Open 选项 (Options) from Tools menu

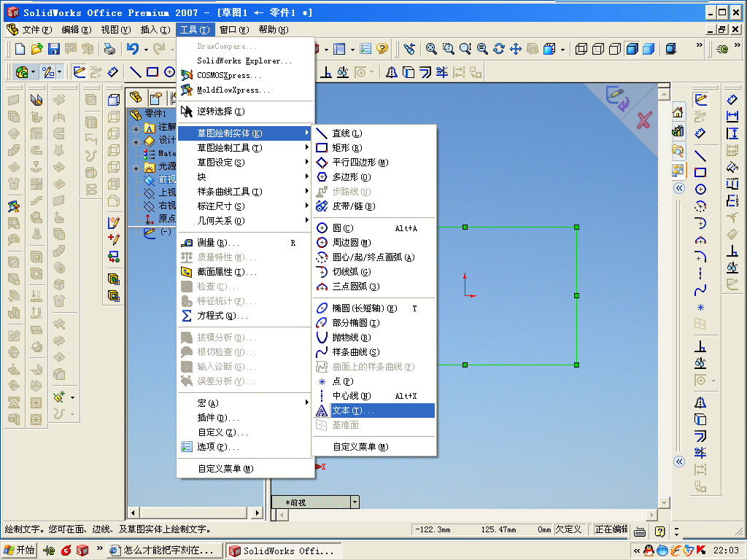(245, 447)
